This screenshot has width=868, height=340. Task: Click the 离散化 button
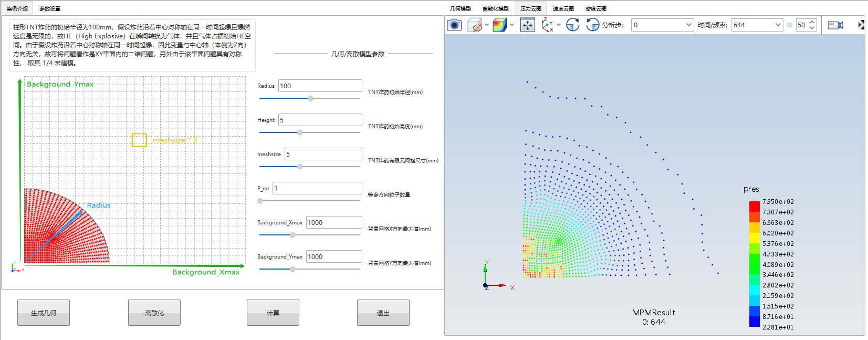[x=154, y=313]
